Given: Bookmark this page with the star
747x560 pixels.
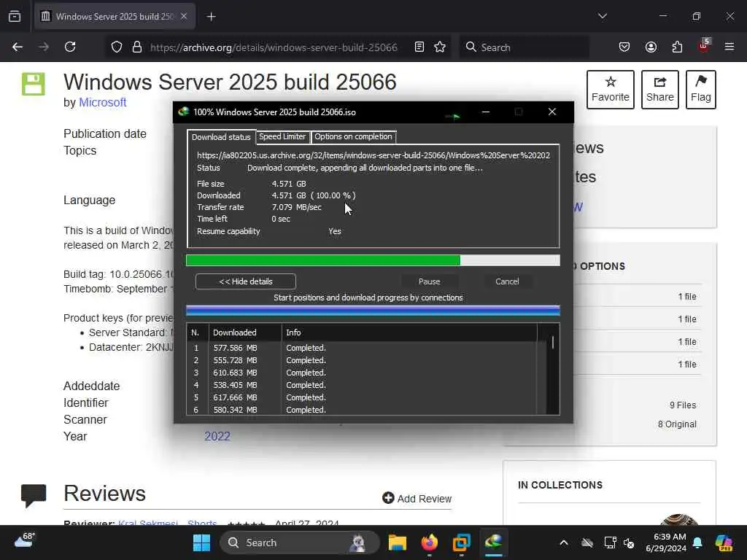Looking at the screenshot, I should pyautogui.click(x=440, y=47).
